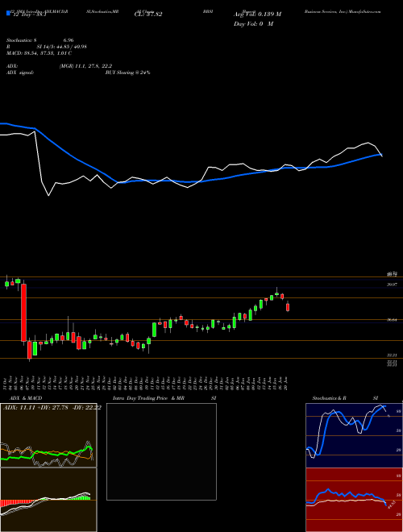Image resolution: width=403 pixels, height=532 pixels.
Task: Click the large red candlestick on 06 Nov
Action: tap(23, 313)
